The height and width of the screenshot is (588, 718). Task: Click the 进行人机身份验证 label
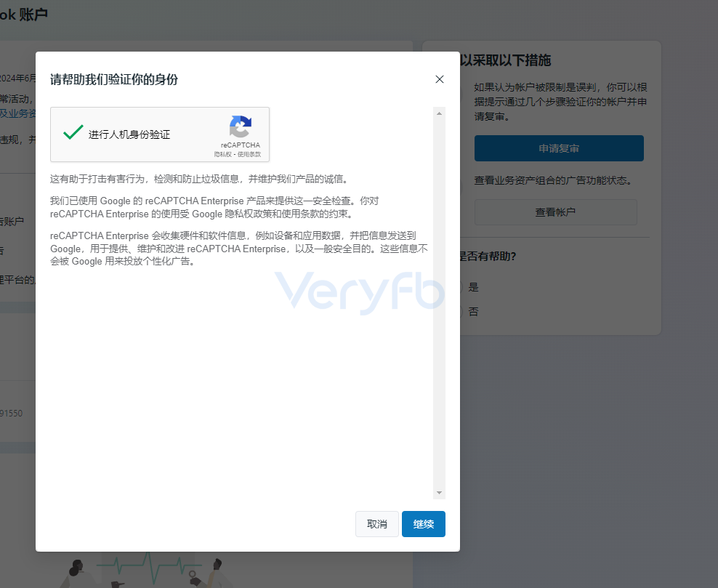(x=129, y=134)
